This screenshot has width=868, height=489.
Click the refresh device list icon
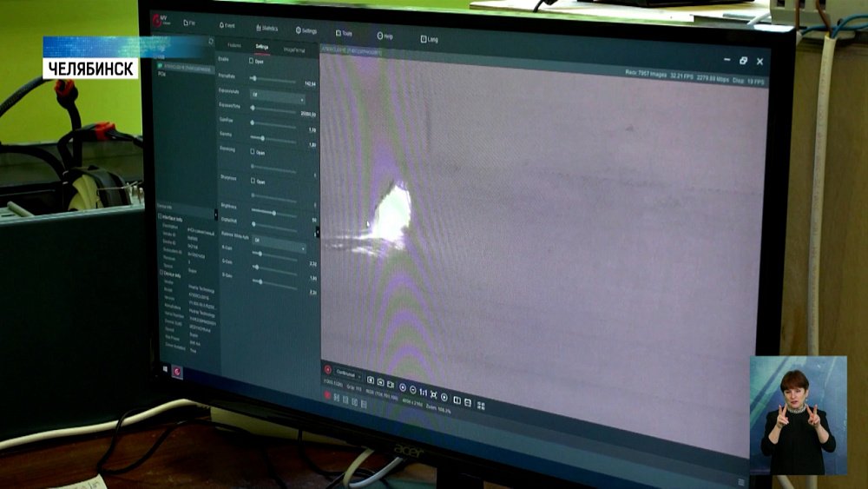pyautogui.click(x=210, y=41)
